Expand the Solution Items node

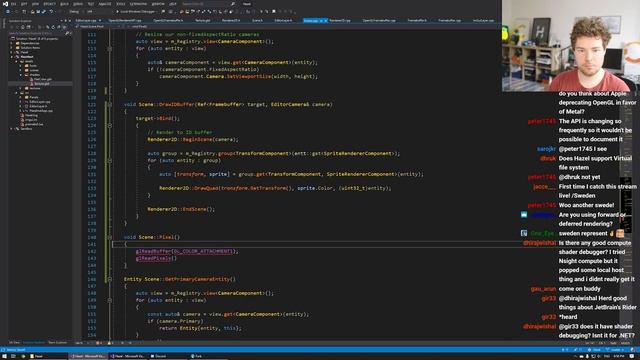point(11,48)
